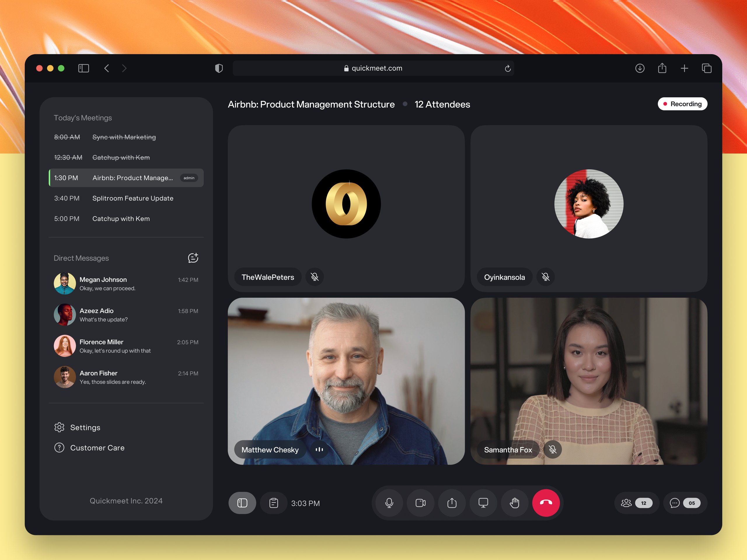
Task: Open Customer Care
Action: 90,448
